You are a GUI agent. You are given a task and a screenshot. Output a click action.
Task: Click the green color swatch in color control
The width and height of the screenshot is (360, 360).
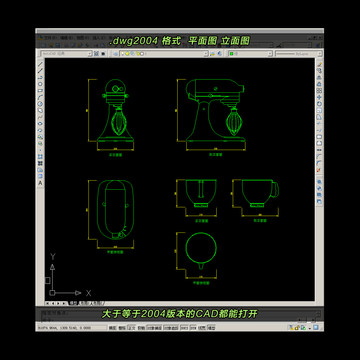pyautogui.click(x=231, y=54)
